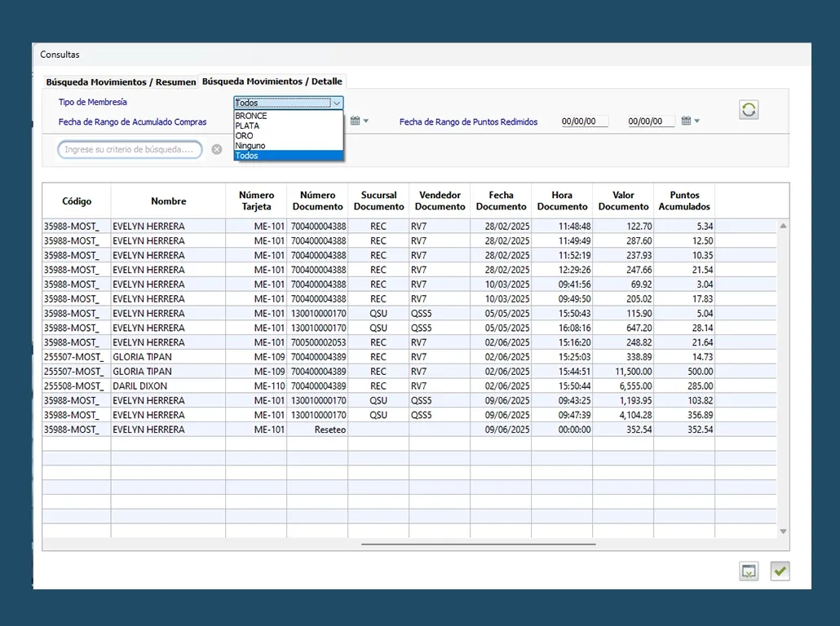
Task: Select Búsqueda Movimientos / Detalle tab
Action: coord(272,82)
